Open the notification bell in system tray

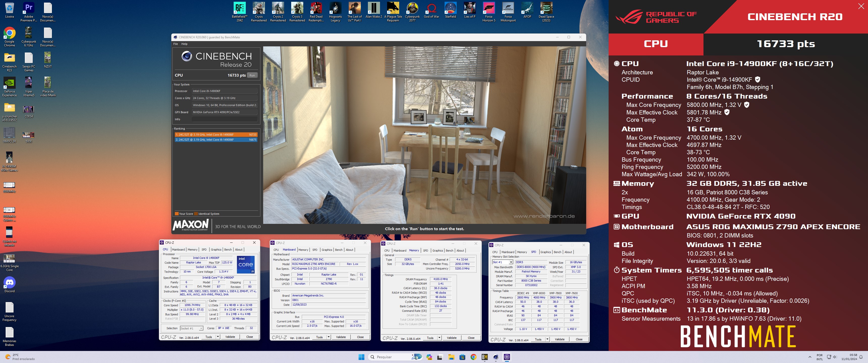click(x=861, y=357)
